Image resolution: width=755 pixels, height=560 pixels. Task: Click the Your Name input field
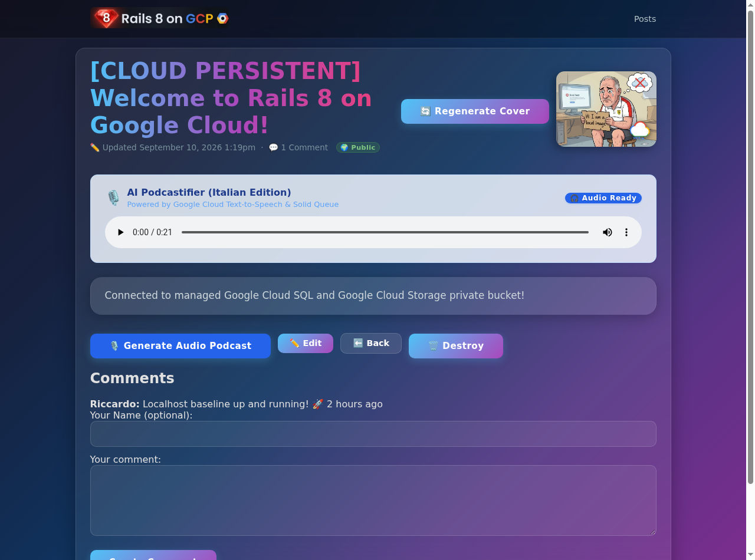click(x=373, y=434)
